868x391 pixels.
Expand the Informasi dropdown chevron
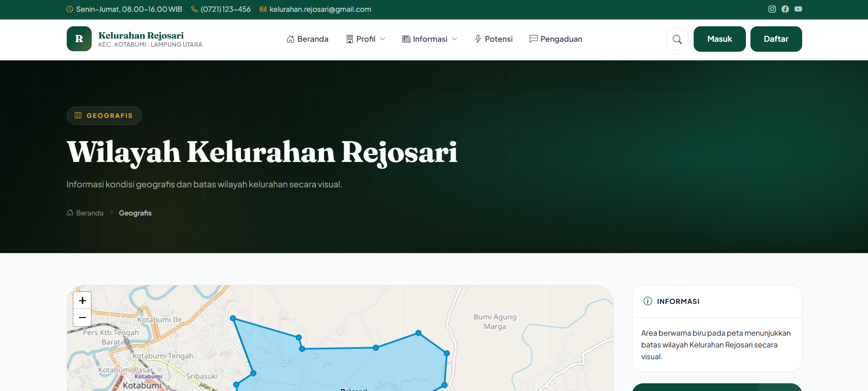coord(454,39)
